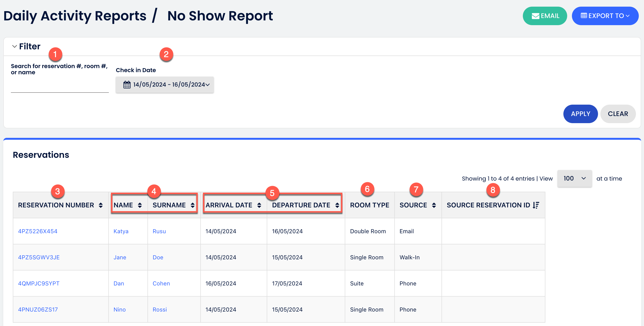Sort the NAME column

coord(140,205)
